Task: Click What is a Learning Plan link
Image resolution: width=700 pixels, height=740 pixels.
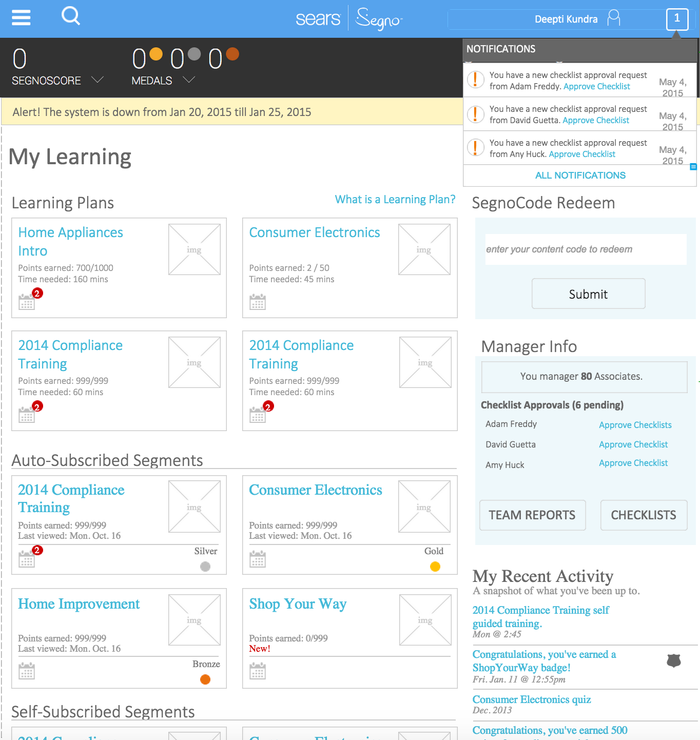Action: (395, 199)
